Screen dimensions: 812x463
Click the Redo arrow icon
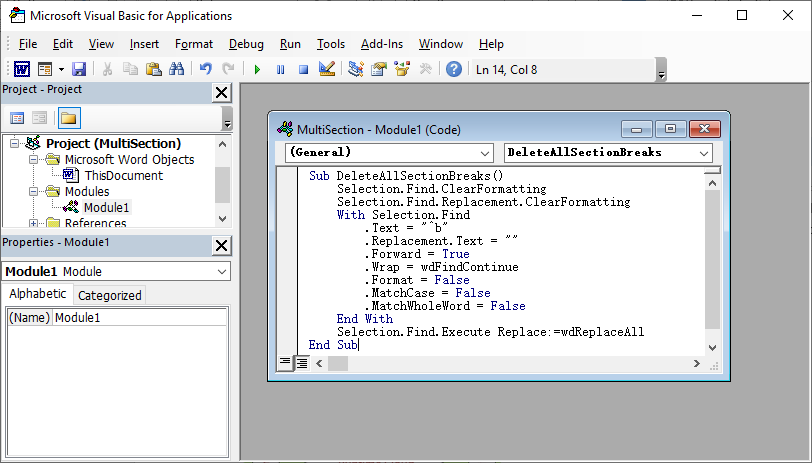pyautogui.click(x=228, y=69)
